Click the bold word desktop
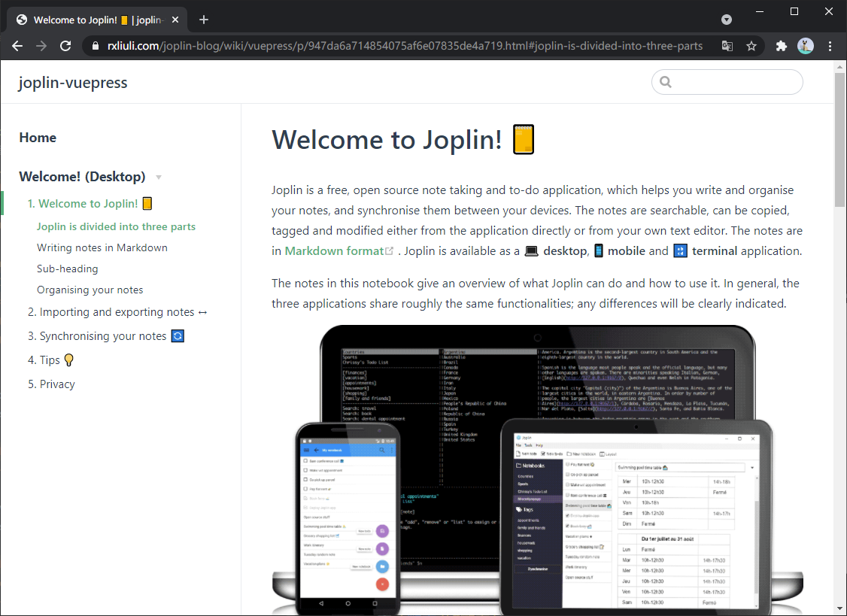Image resolution: width=847 pixels, height=616 pixels. (564, 251)
